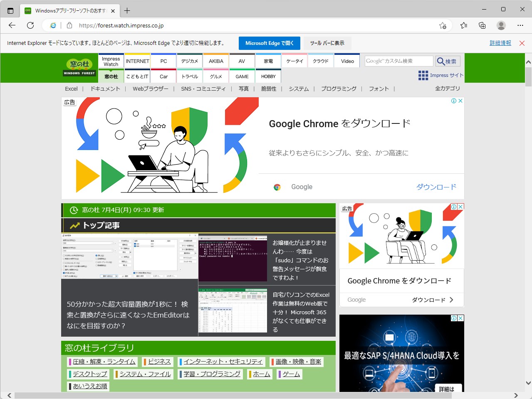
Task: Select the AKIBA navigation tab
Action: (x=215, y=61)
